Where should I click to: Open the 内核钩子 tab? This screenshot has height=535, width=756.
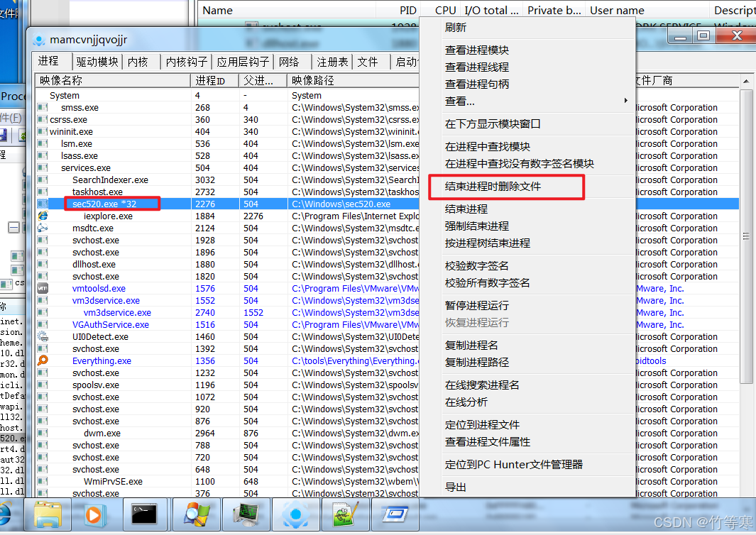pyautogui.click(x=186, y=62)
